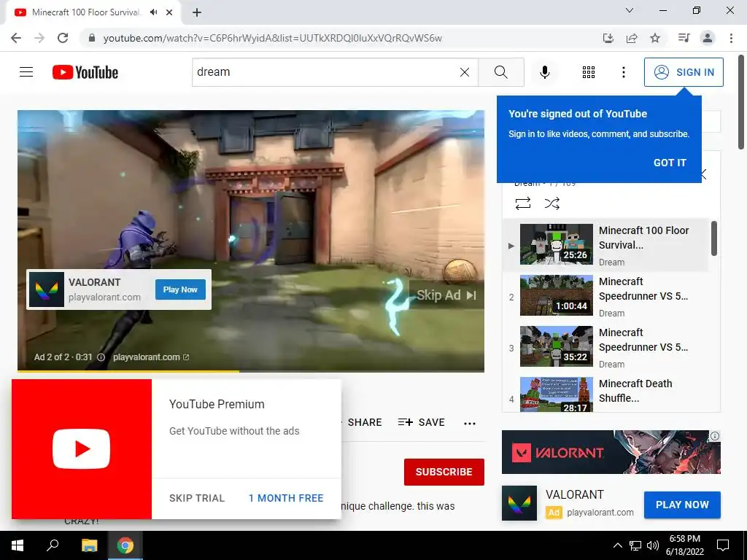This screenshot has width=747, height=560.
Task: Click install app icon in address bar
Action: [x=608, y=38]
